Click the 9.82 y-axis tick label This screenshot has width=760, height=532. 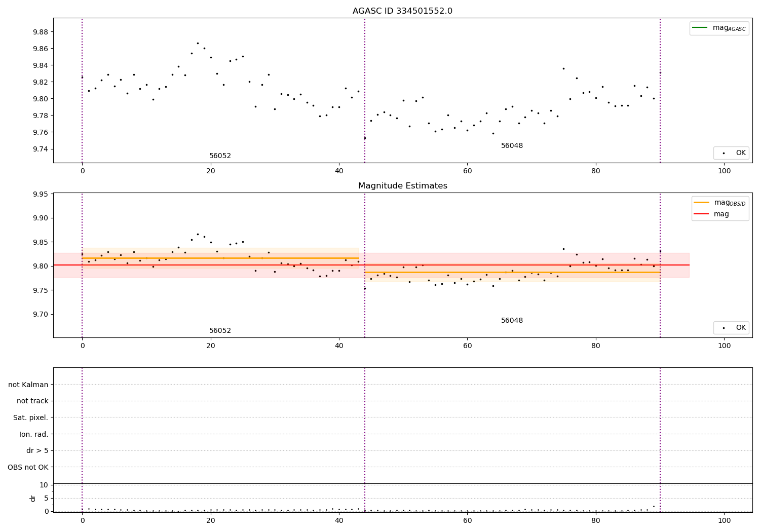click(40, 82)
